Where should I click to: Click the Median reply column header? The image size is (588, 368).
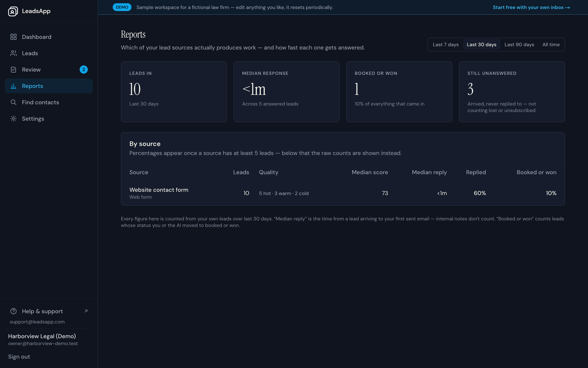tap(429, 172)
